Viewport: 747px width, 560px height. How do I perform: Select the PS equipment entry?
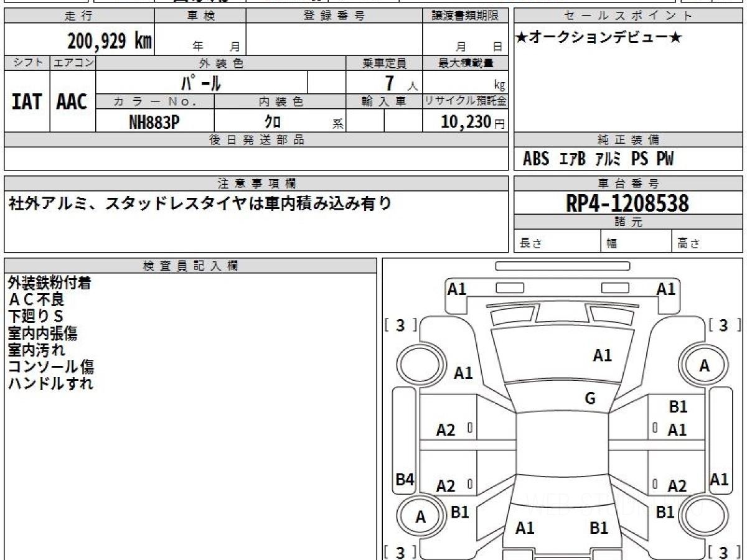639,159
